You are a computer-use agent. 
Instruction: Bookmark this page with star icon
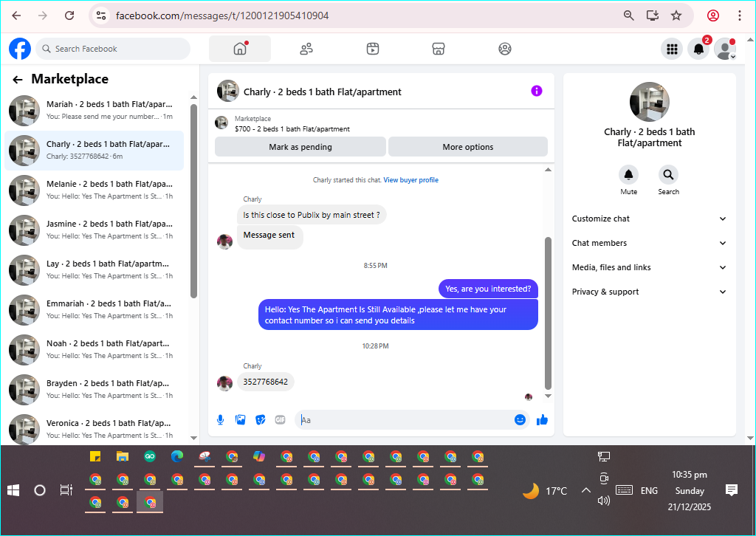tap(676, 16)
